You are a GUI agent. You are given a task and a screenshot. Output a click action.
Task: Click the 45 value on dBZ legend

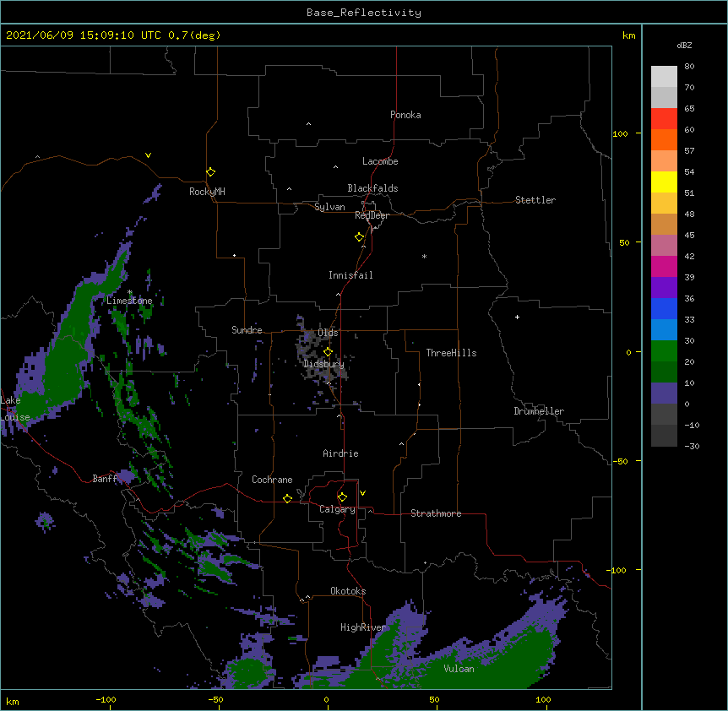(x=689, y=236)
